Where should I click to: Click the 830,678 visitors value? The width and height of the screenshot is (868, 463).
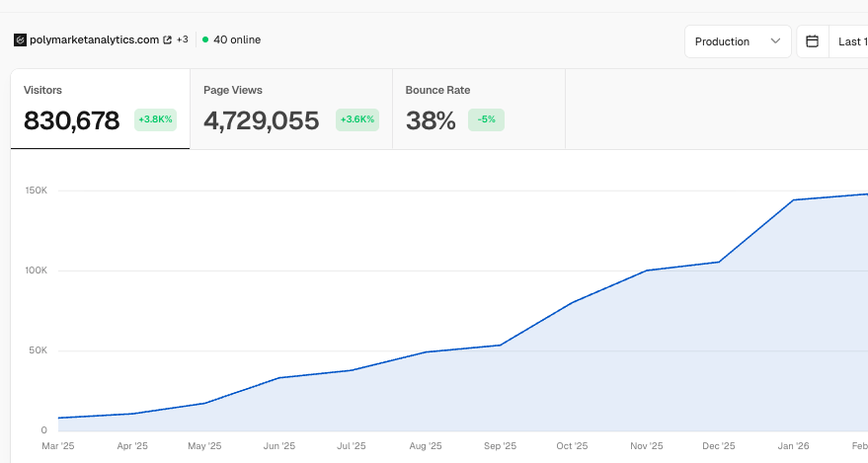(71, 120)
